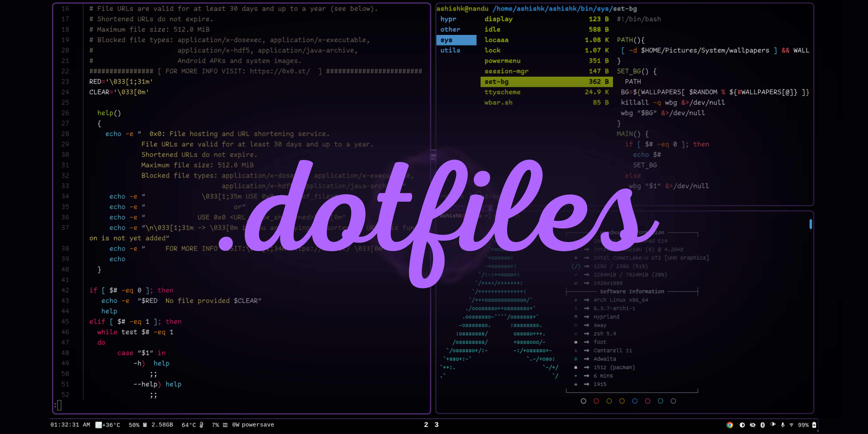Viewport: 868px width, 434px height.
Task: Click the white color circle in the fetch palette
Action: point(584,401)
